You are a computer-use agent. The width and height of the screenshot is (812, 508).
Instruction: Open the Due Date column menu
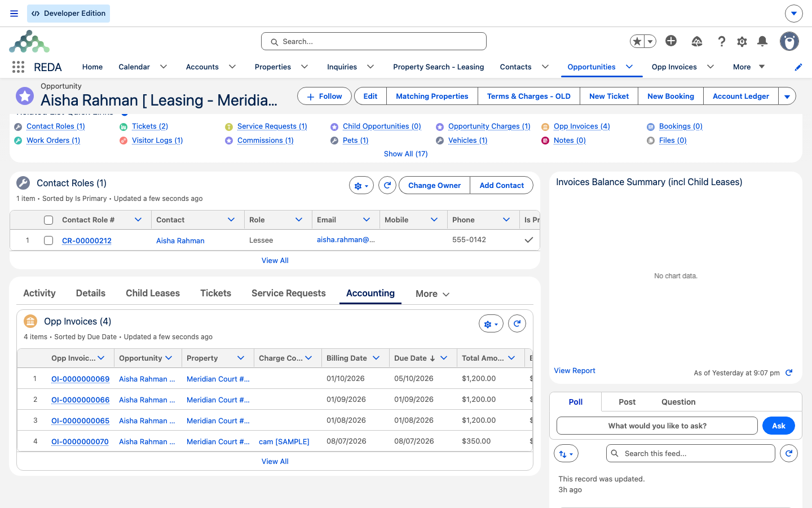click(444, 358)
